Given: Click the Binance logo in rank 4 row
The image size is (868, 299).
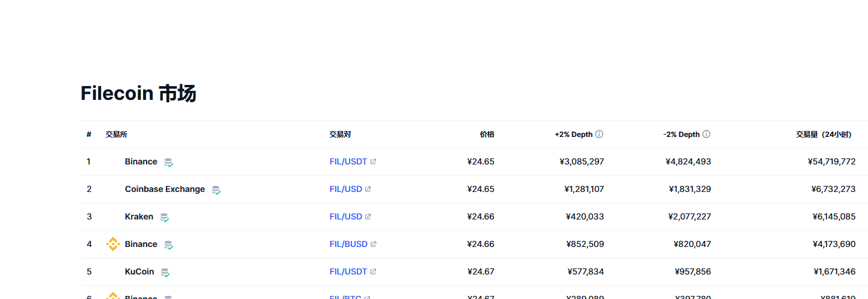Looking at the screenshot, I should [x=113, y=244].
